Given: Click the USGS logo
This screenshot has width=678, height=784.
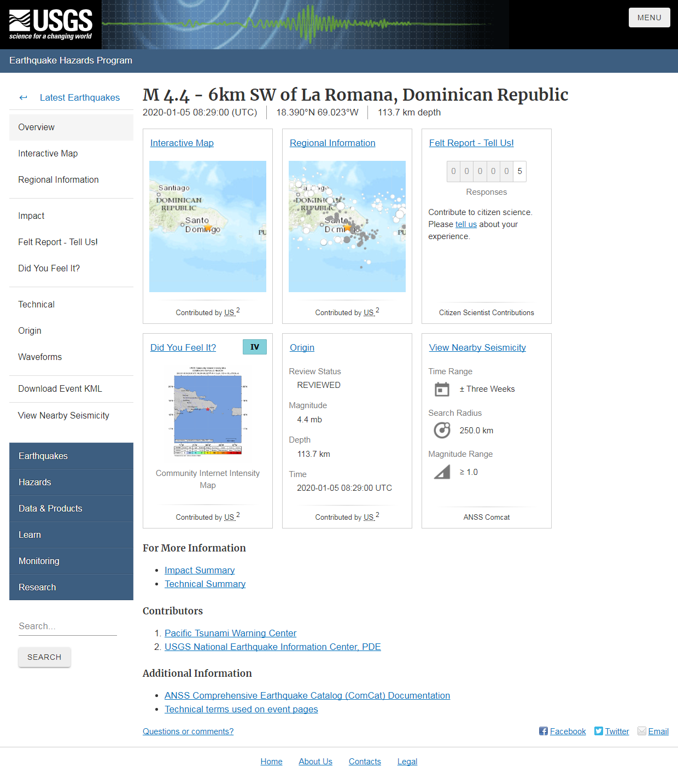Looking at the screenshot, I should (x=51, y=25).
